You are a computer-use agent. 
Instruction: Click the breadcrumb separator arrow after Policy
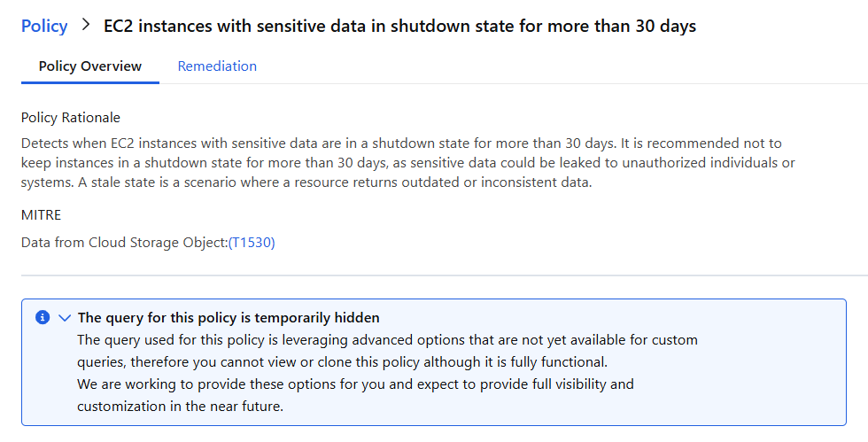(86, 26)
